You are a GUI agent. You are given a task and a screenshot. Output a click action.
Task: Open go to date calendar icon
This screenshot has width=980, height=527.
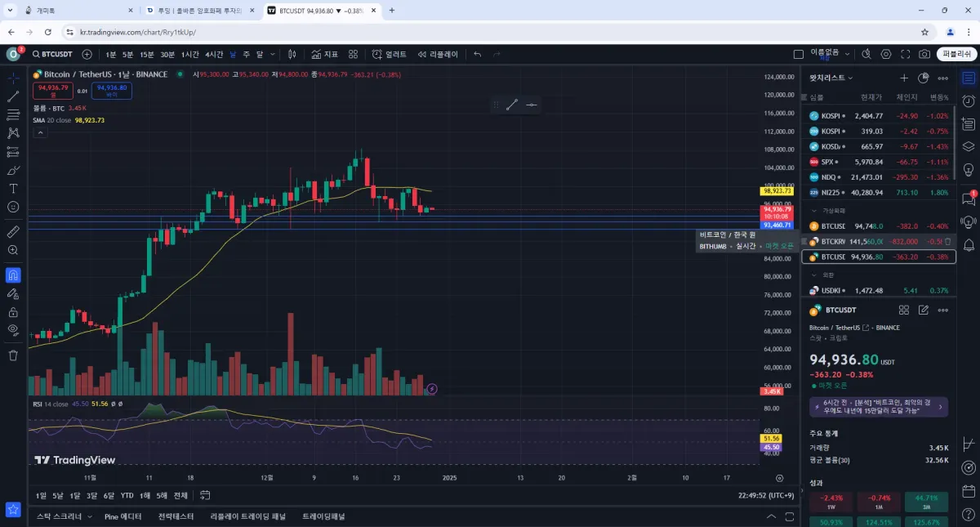[x=205, y=495]
